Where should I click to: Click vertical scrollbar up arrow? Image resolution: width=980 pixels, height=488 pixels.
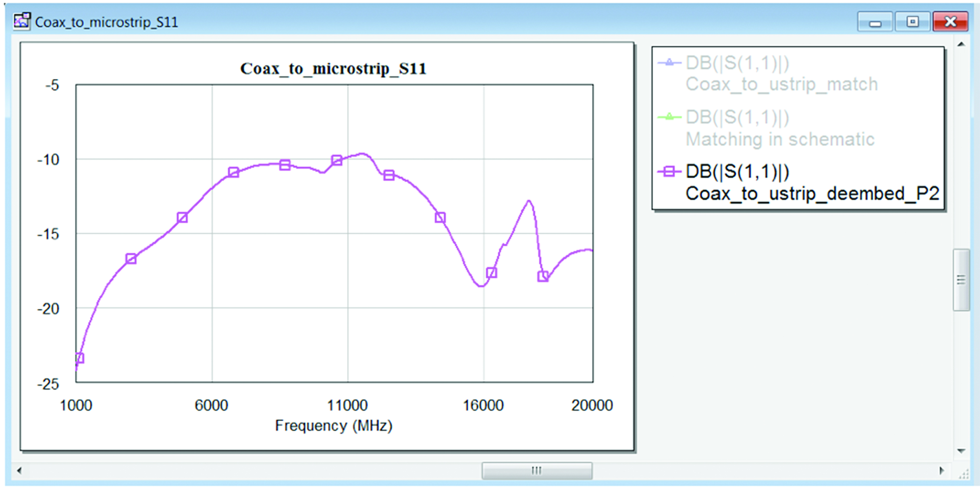pyautogui.click(x=961, y=45)
